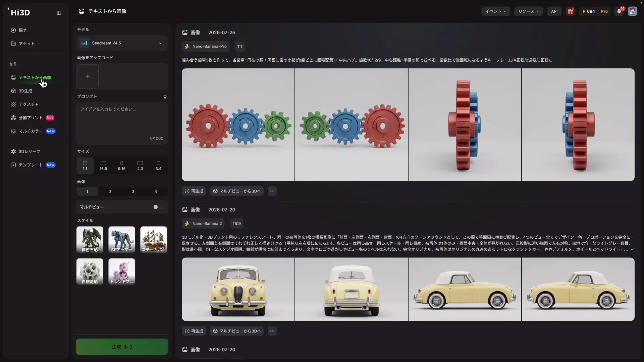The image size is (644, 362).
Task: Click the 2026-07-25 date header
Action: pos(222,33)
